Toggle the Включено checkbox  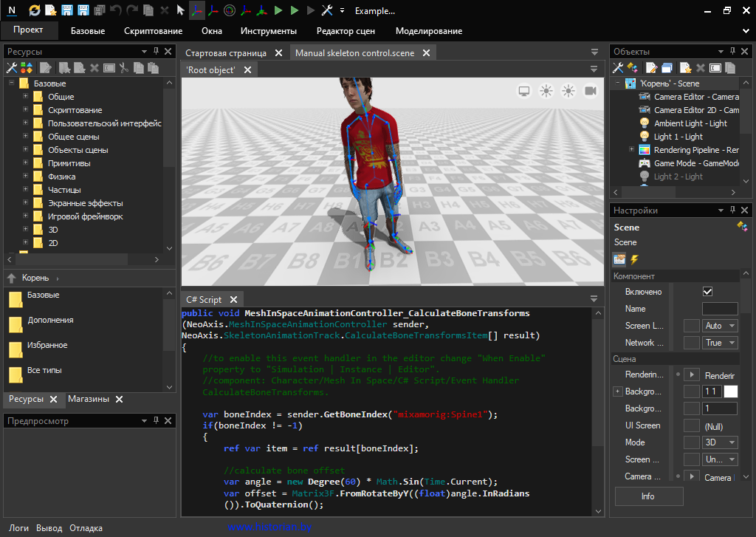click(x=708, y=292)
